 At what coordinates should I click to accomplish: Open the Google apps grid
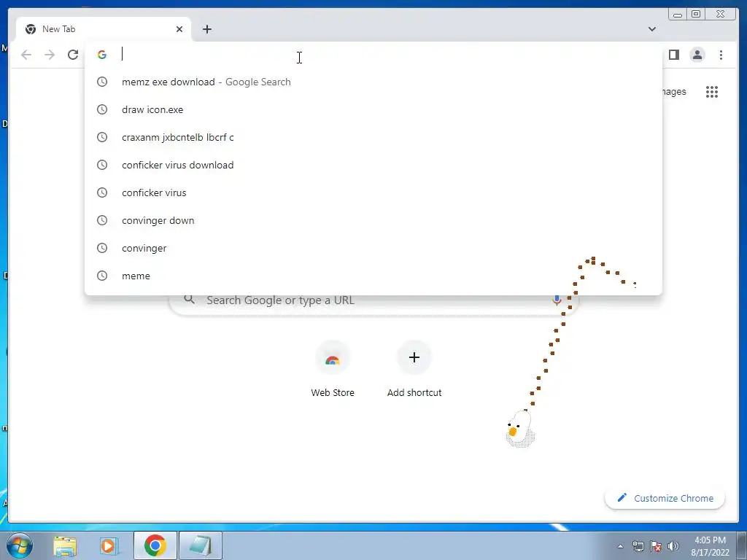[712, 92]
